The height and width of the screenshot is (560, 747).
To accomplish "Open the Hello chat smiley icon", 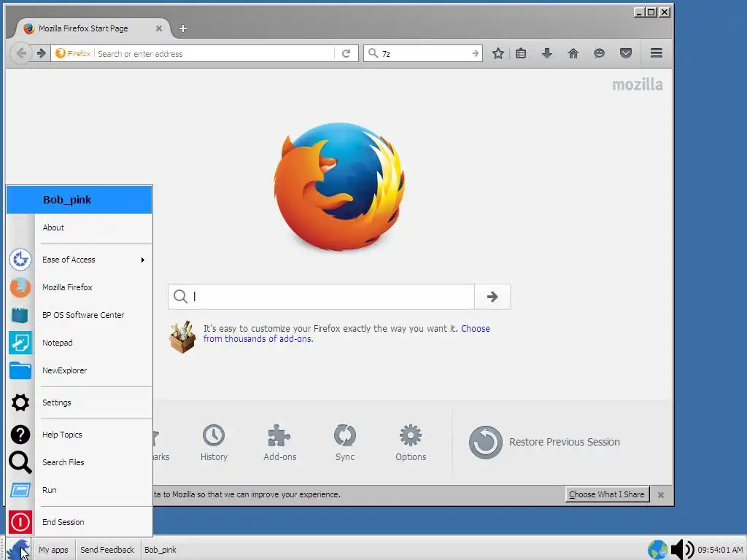I will point(599,53).
